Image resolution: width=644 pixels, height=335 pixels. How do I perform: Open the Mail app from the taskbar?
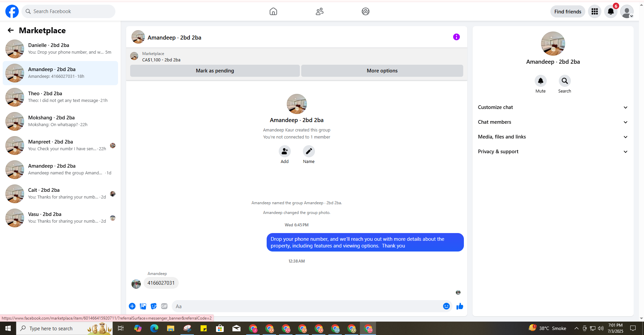[x=236, y=328]
